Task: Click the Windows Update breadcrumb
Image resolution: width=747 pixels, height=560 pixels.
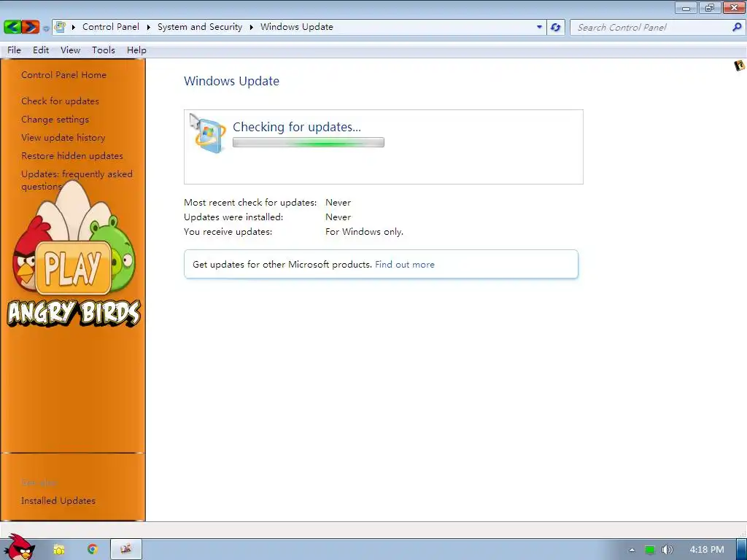Action: click(x=296, y=27)
